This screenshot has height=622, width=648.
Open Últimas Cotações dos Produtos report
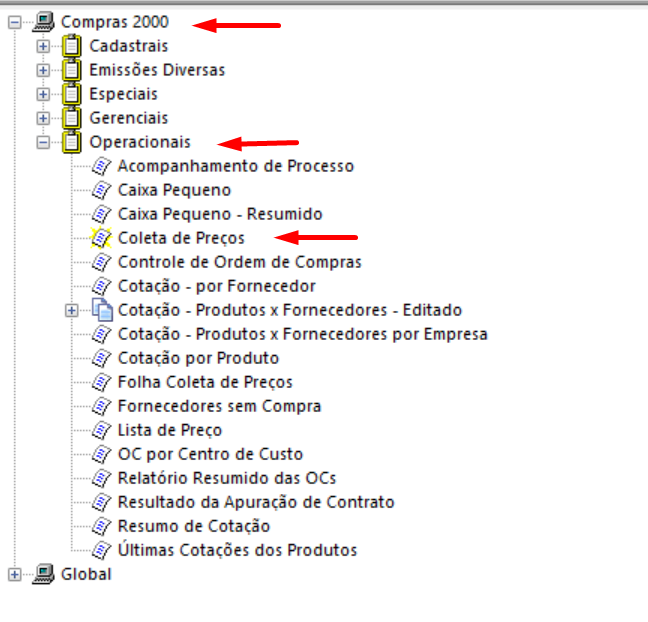(237, 550)
